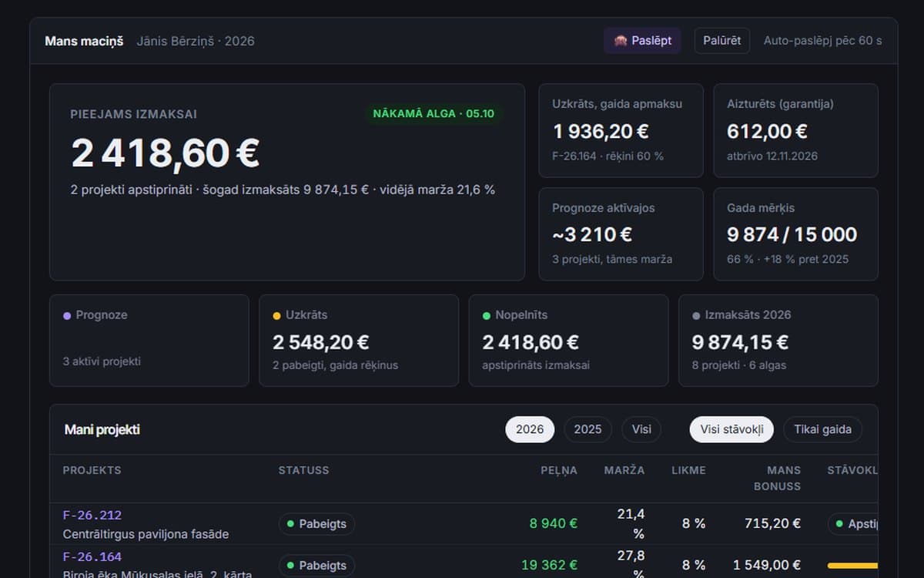Click the bonus amount 1 549,00 €

pos(767,566)
